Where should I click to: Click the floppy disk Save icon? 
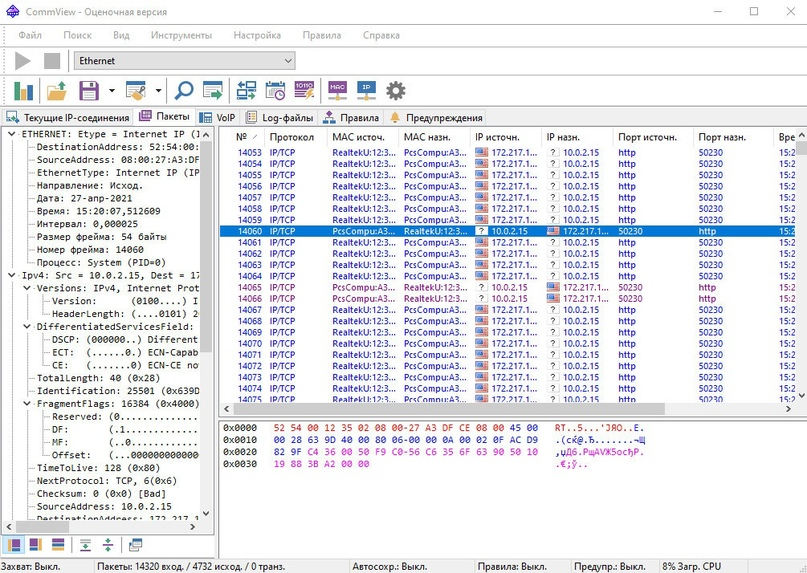click(x=90, y=91)
